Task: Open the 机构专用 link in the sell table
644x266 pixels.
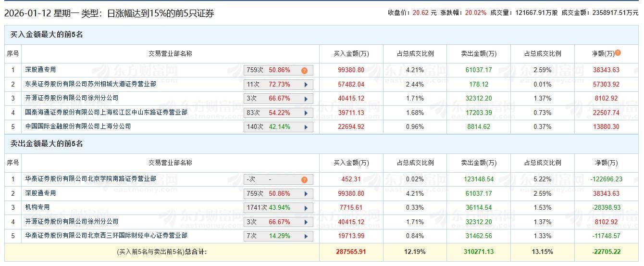Action: 37,207
